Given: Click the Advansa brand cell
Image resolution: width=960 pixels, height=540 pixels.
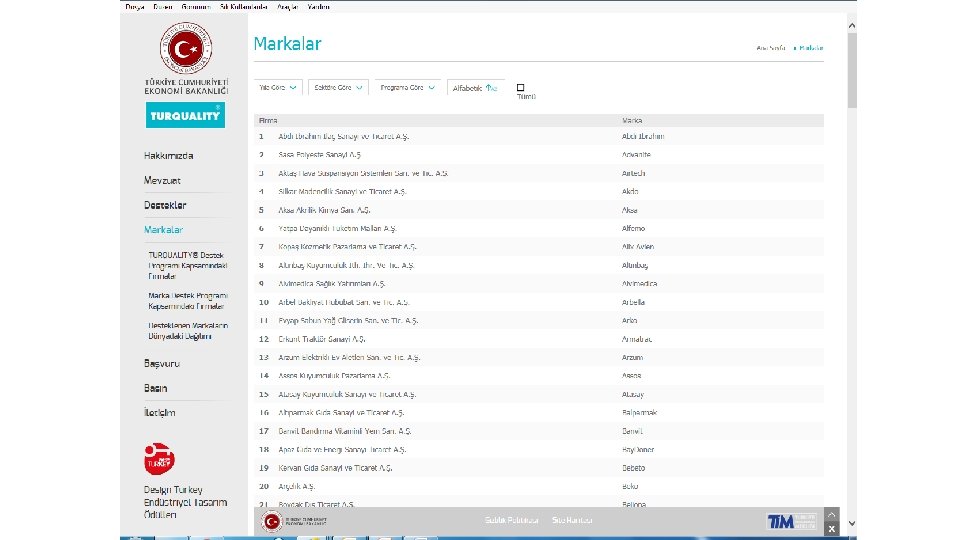Looking at the screenshot, I should [636, 155].
